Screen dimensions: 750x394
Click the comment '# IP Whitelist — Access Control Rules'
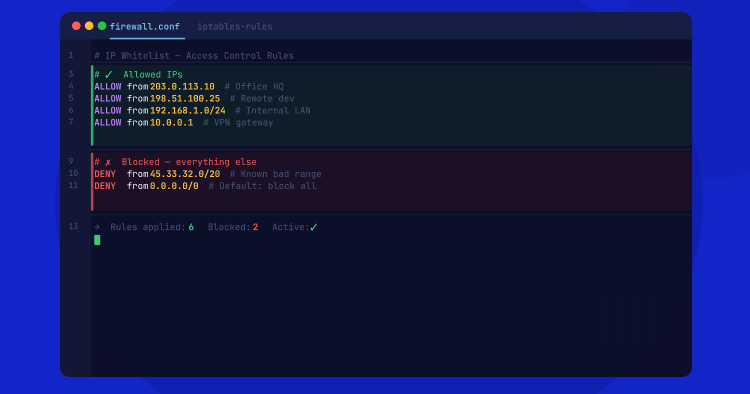point(194,56)
